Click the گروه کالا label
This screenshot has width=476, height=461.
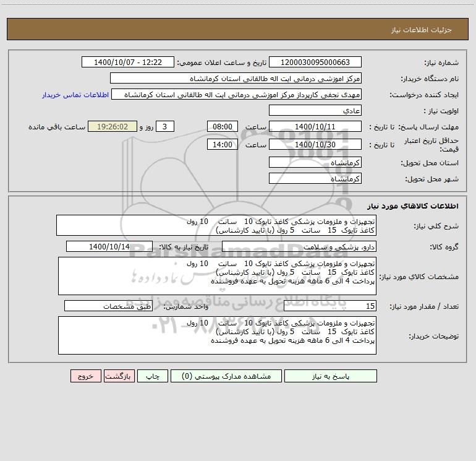click(444, 247)
